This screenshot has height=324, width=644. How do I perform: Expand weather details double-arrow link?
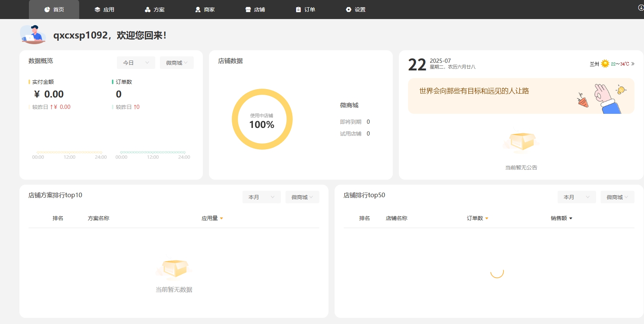coord(633,64)
